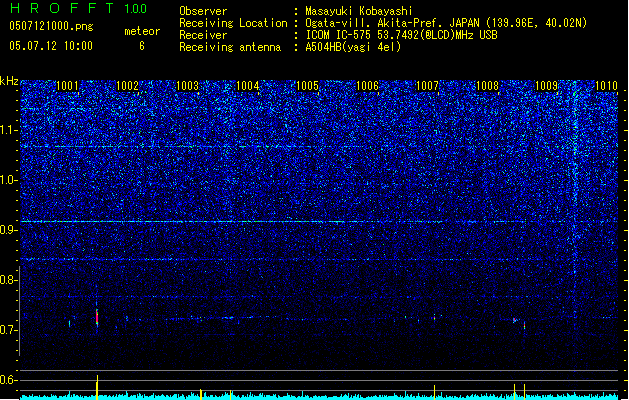The image size is (629, 400).
Task: Click the bright red meteor echo after 1001
Action: (x=97, y=318)
